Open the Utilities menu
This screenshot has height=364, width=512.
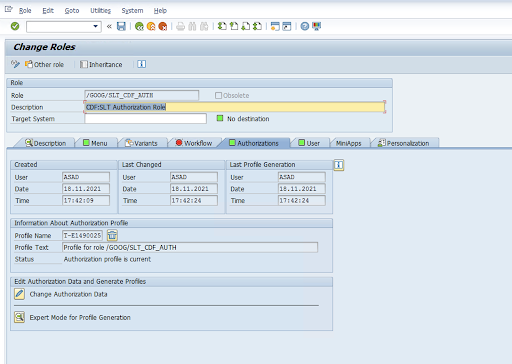pyautogui.click(x=100, y=11)
